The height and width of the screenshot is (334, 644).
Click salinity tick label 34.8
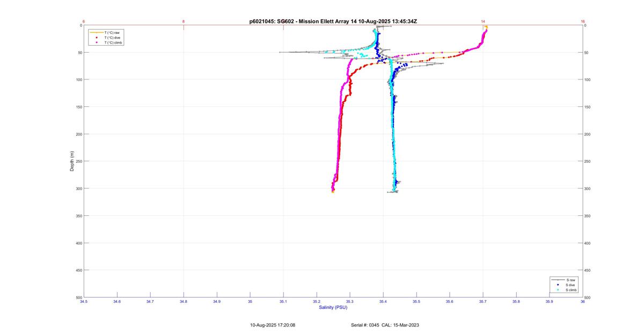point(184,302)
